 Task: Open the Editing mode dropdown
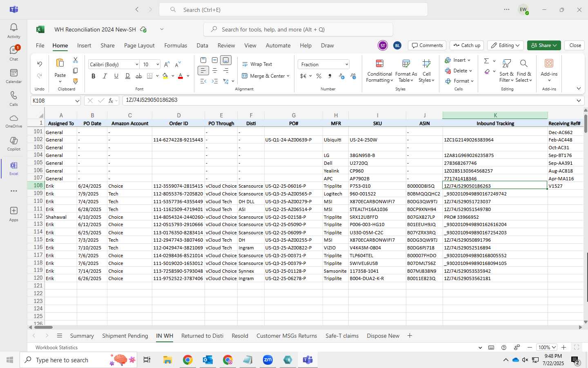506,45
